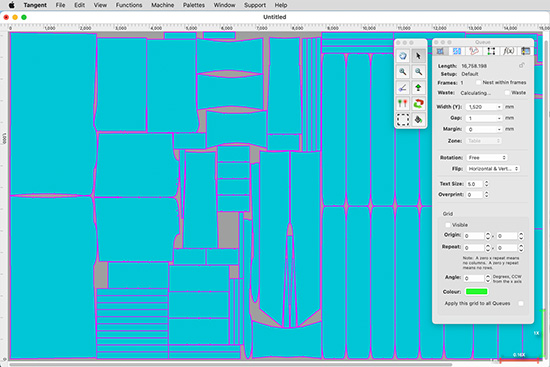This screenshot has height=367, width=550.
Task: Open the f(x) tab in Queue panel
Action: (508, 51)
